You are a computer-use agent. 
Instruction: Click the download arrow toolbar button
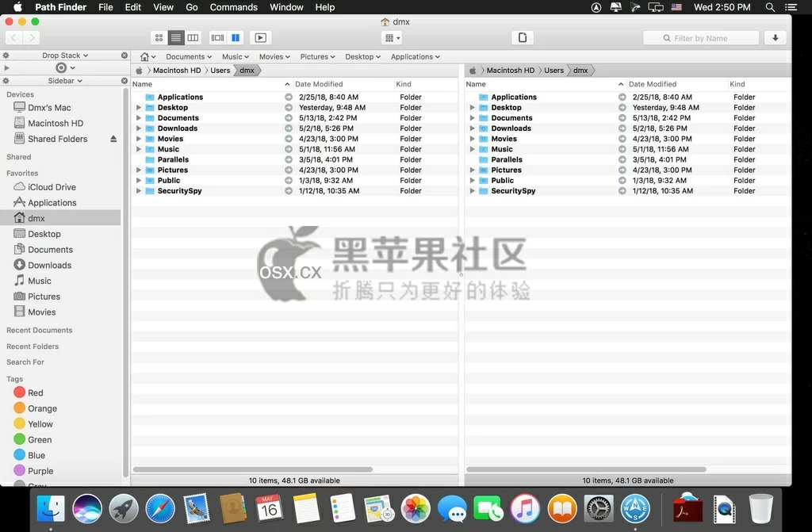tap(776, 38)
